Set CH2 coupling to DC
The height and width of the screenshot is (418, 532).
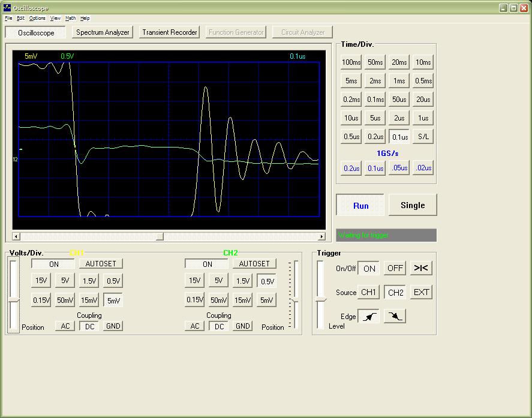point(219,326)
